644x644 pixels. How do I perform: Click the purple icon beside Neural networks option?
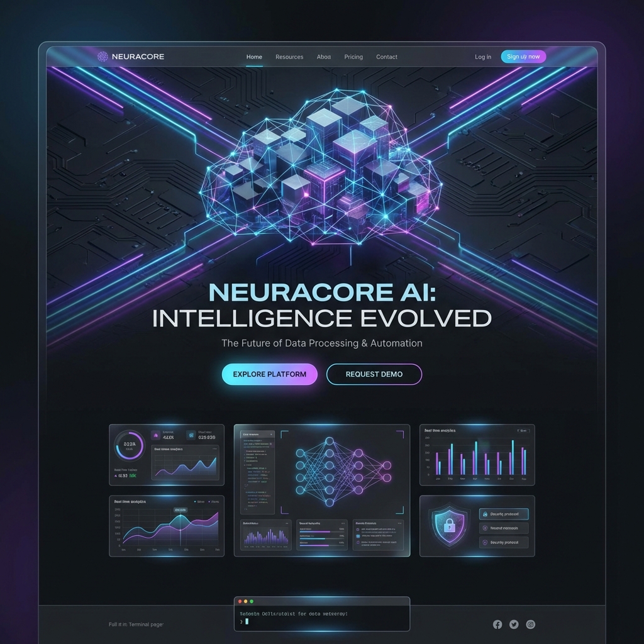pyautogui.click(x=485, y=528)
